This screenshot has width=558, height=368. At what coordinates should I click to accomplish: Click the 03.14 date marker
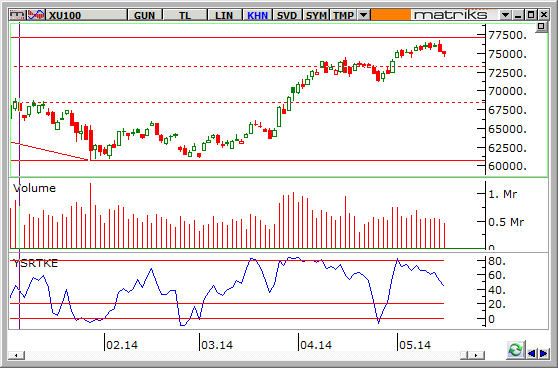coord(217,345)
